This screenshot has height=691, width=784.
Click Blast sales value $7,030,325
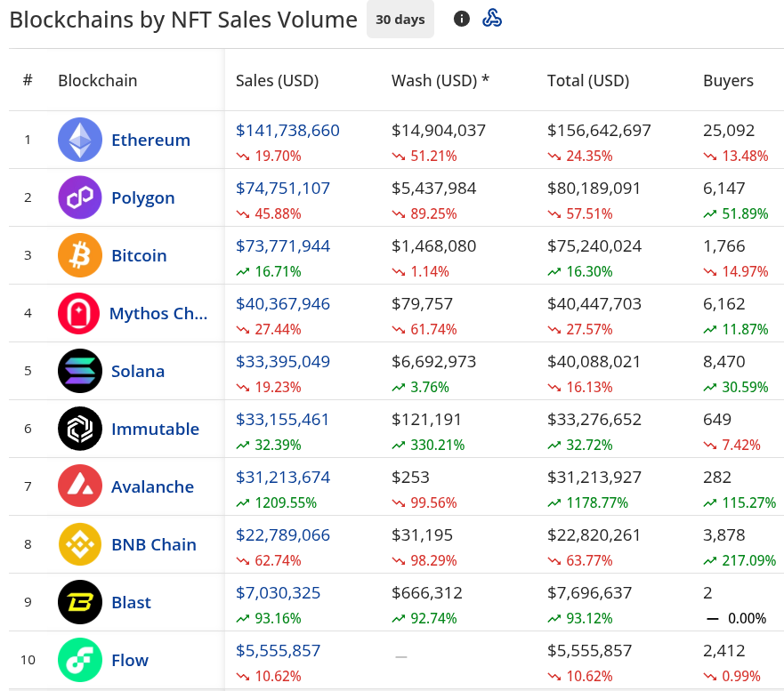278,592
